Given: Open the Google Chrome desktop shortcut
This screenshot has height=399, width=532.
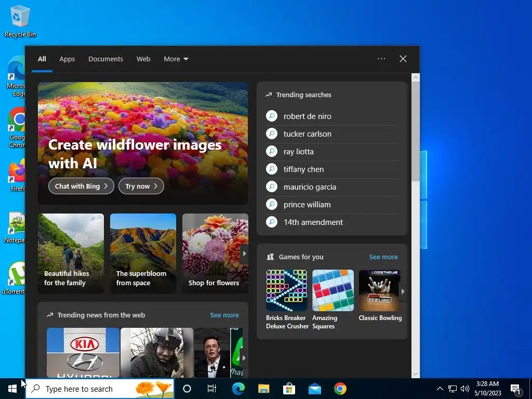Looking at the screenshot, I should (x=17, y=127).
